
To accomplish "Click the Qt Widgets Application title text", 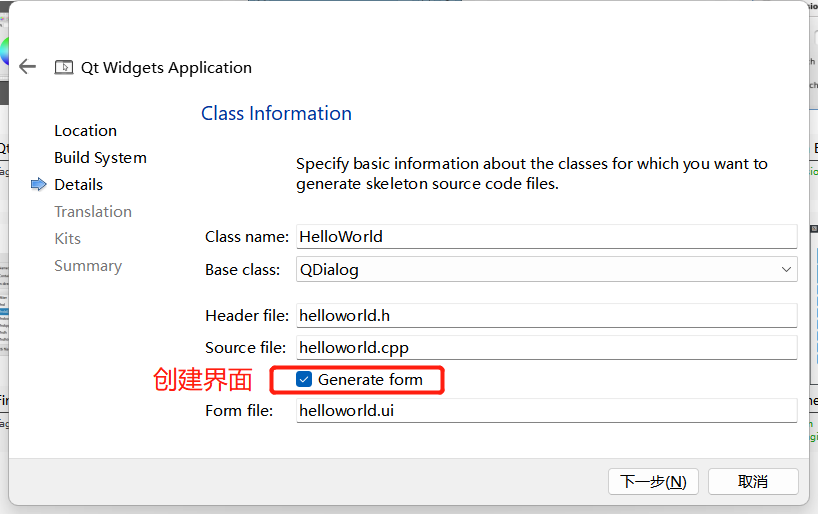I will 166,68.
